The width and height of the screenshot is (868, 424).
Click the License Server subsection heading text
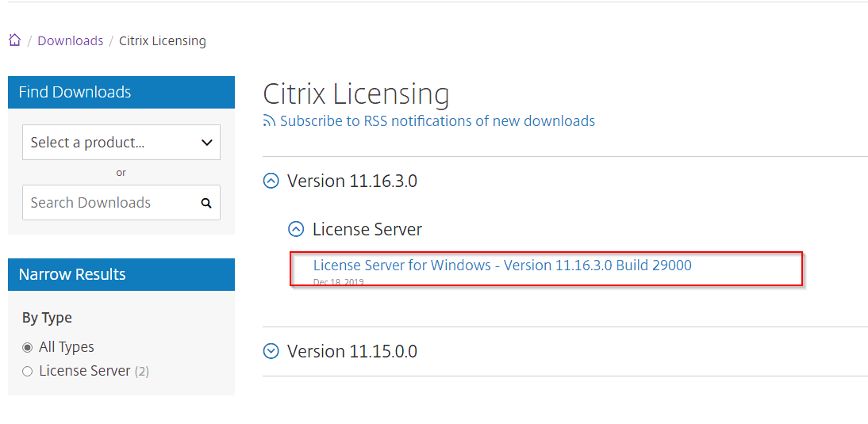click(x=367, y=229)
